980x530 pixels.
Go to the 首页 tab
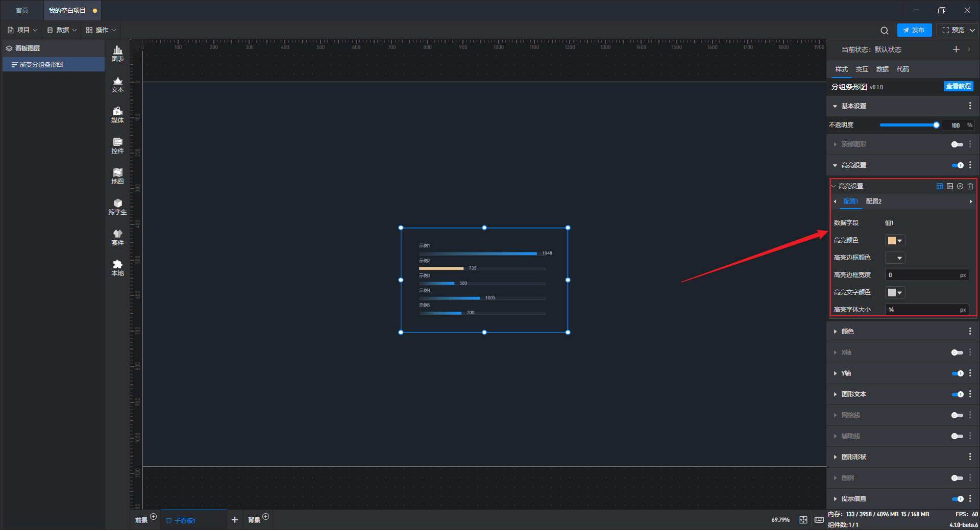point(22,10)
